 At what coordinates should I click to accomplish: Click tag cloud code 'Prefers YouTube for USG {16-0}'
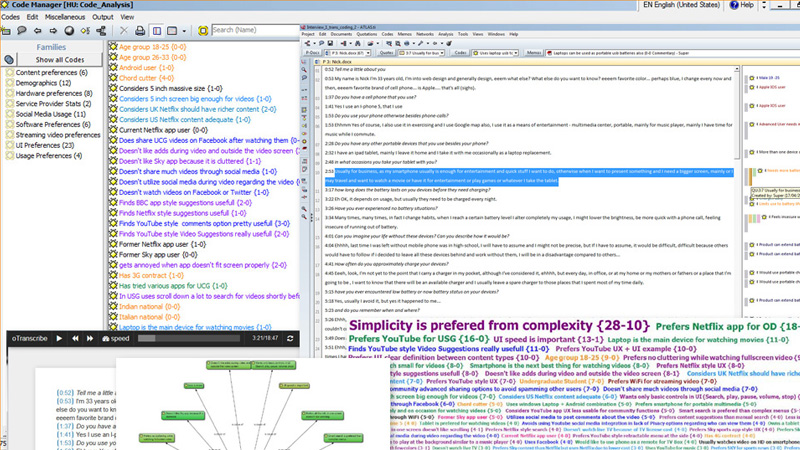pyautogui.click(x=419, y=339)
